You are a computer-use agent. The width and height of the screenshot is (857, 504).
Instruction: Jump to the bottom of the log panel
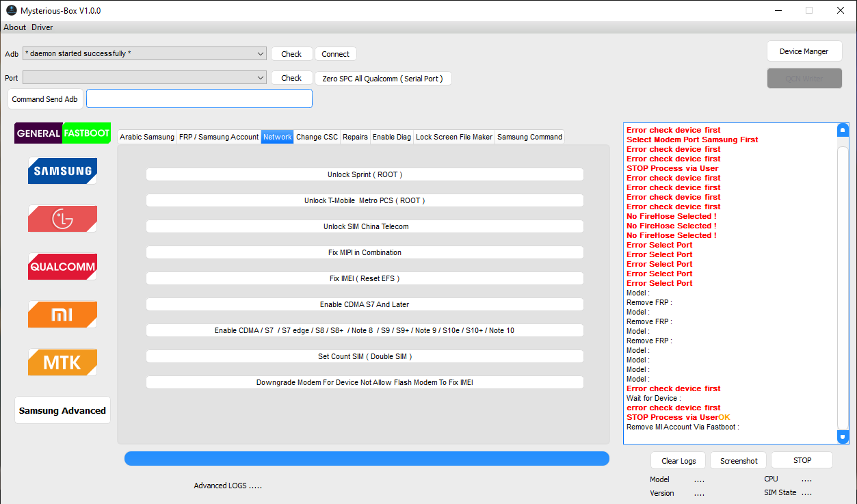pyautogui.click(x=843, y=436)
